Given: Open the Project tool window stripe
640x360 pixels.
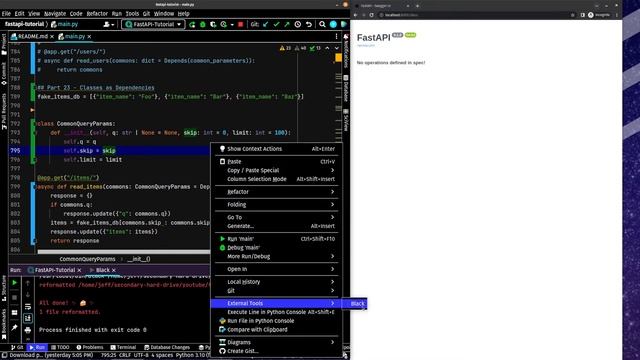Looking at the screenshot, I should pyautogui.click(x=4, y=45).
